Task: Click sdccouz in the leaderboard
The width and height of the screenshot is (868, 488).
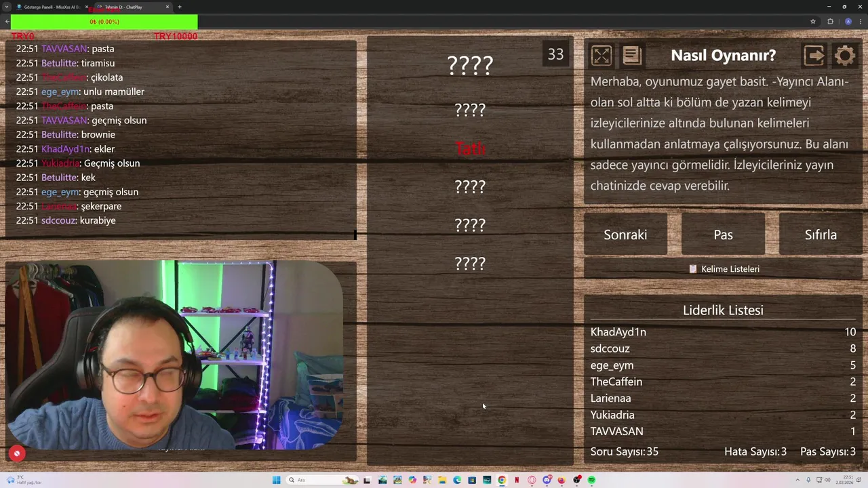Action: tap(610, 348)
